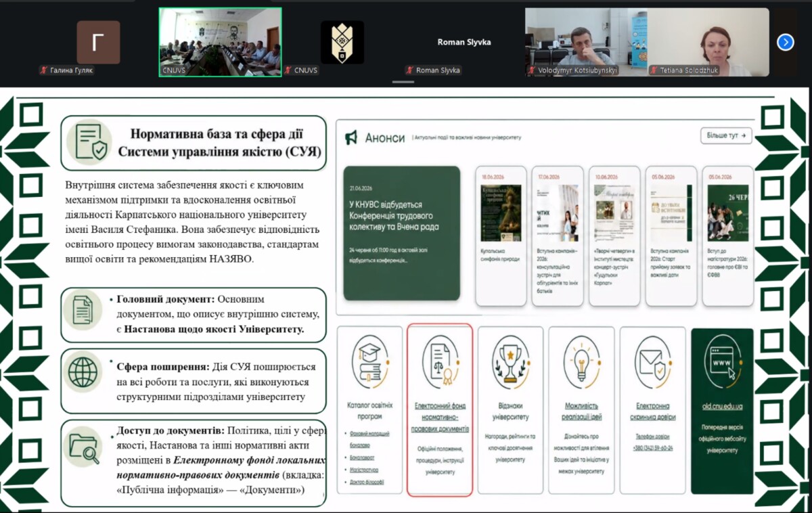The image size is (812, 513).
Task: Open 'Електронна скринька довіри' link
Action: [653, 411]
